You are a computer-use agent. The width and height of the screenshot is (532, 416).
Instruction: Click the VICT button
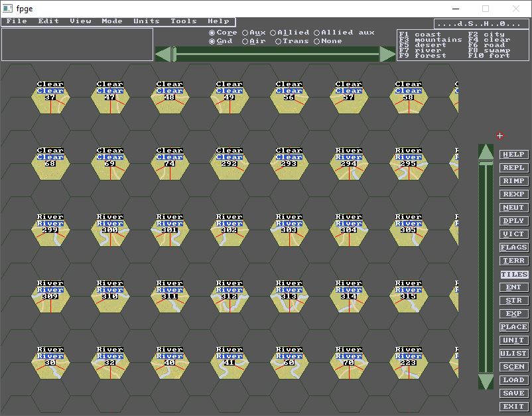tap(513, 234)
